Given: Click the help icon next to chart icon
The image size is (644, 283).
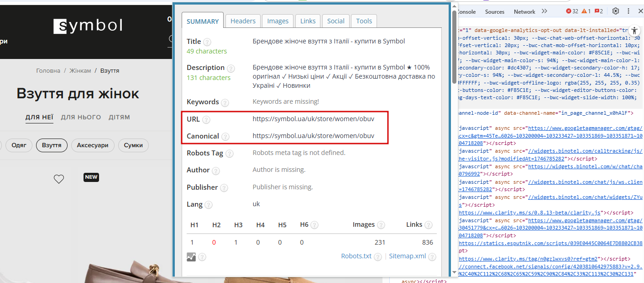Looking at the screenshot, I should pos(202,257).
